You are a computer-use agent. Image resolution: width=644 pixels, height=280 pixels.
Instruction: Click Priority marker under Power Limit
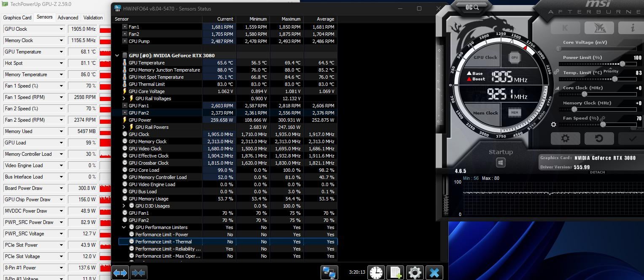(611, 71)
